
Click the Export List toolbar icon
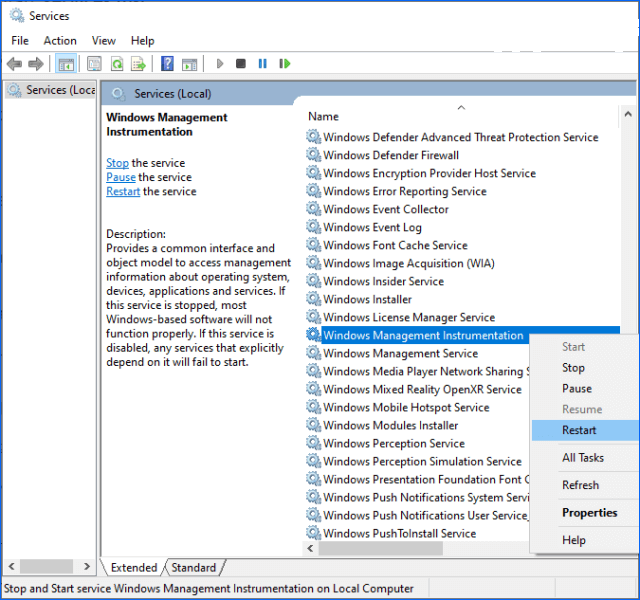point(138,64)
